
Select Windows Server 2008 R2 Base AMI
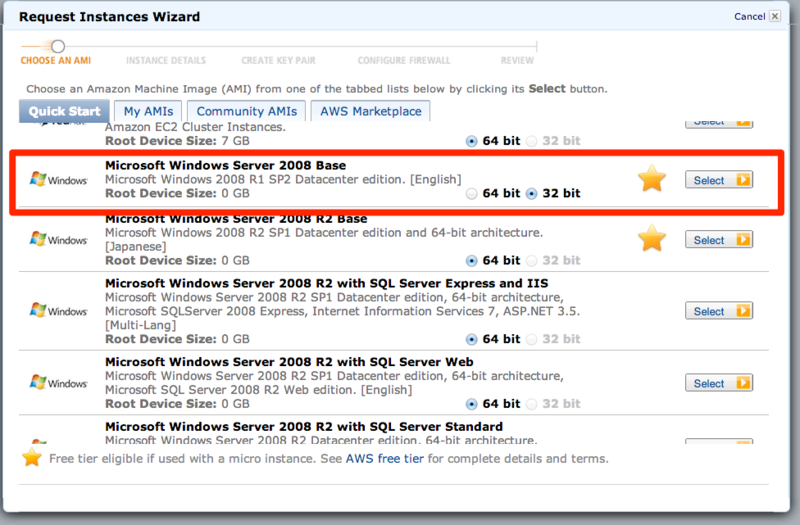[x=719, y=239]
